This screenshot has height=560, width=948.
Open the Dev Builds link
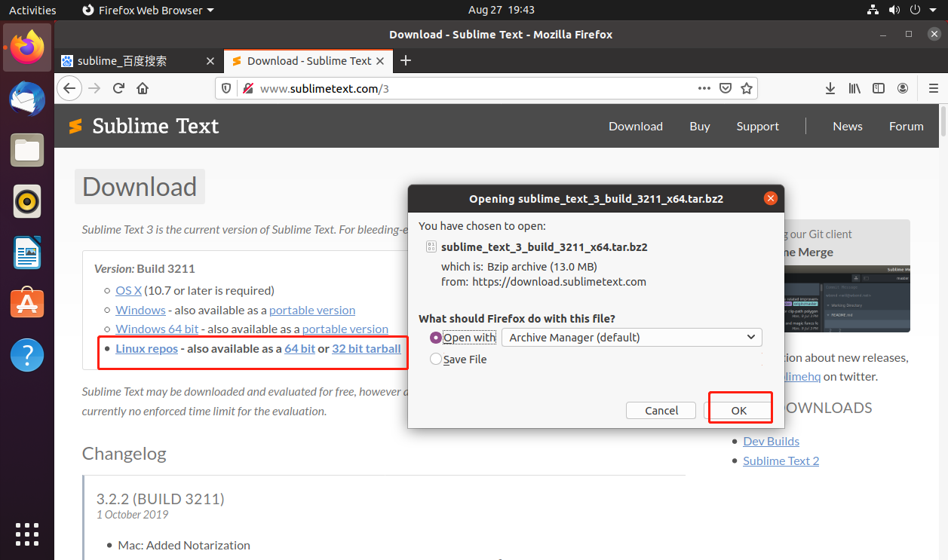771,441
